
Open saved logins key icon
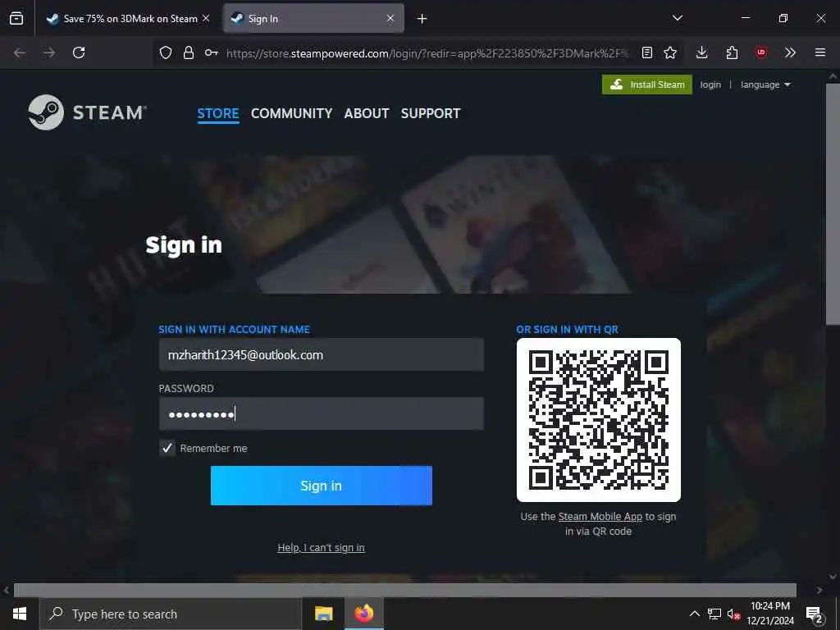point(211,52)
